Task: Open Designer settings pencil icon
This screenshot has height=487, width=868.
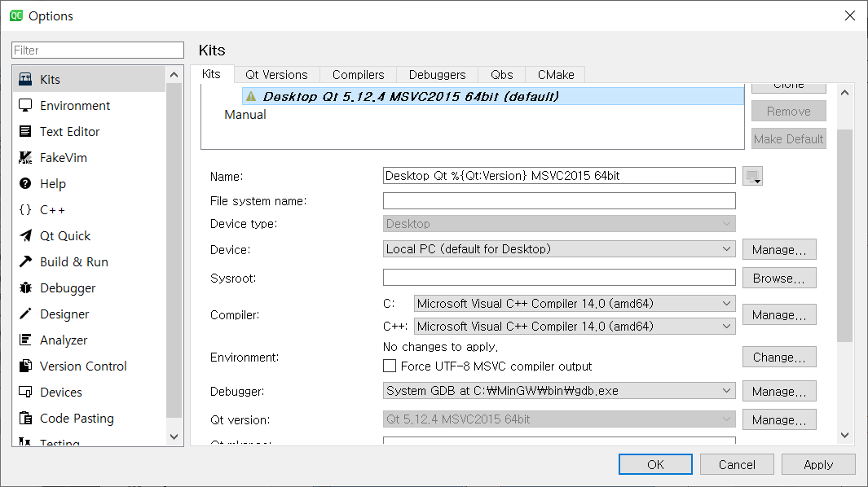Action: [25, 314]
